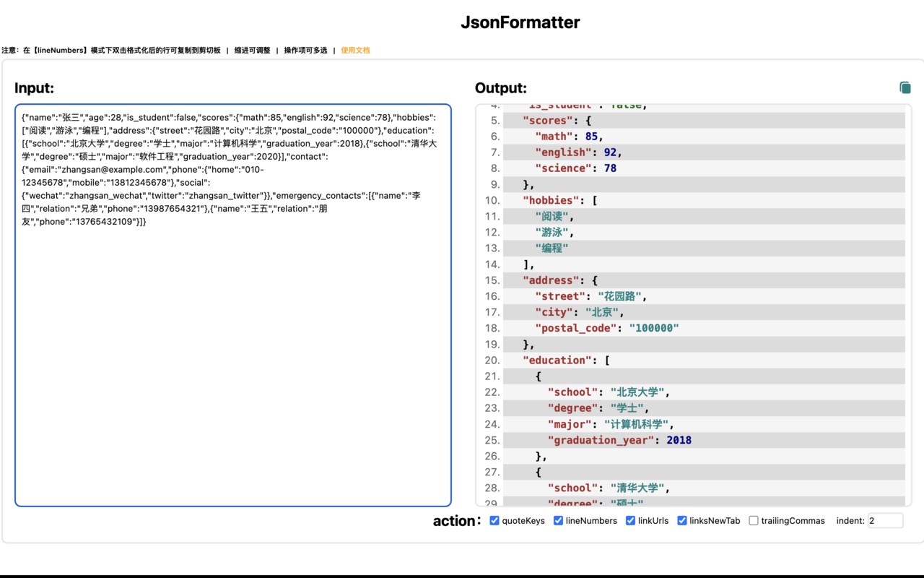Click line 21 opening brace row
Viewport: 924px width, 578px height.
pyautogui.click(x=704, y=376)
